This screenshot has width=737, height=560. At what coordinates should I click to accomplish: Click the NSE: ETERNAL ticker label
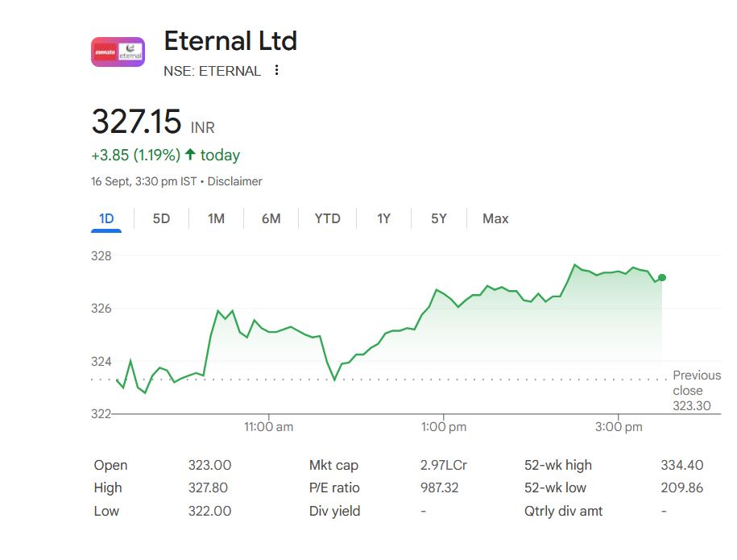coord(212,71)
